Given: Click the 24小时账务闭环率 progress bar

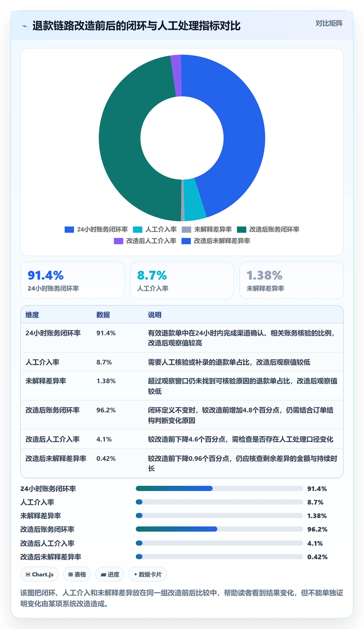Looking at the screenshot, I should pos(219,488).
